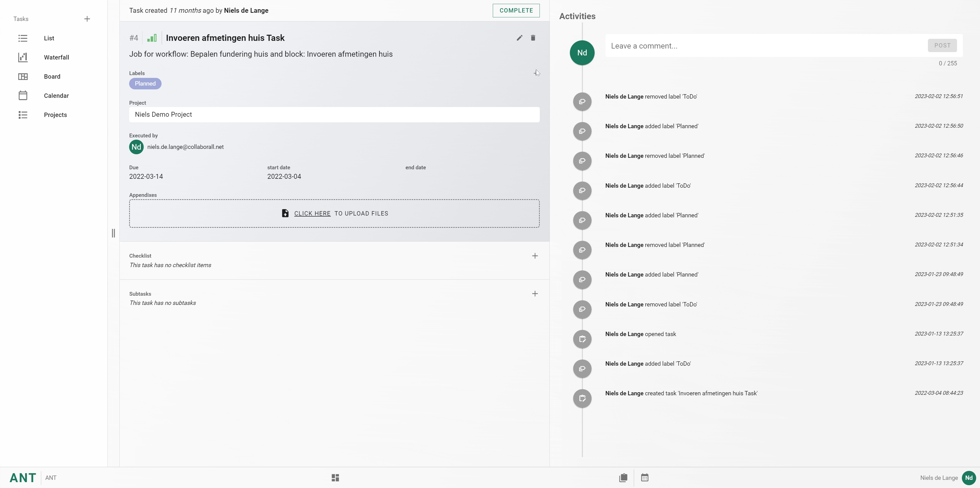Image resolution: width=980 pixels, height=488 pixels.
Task: Click the Planned label chip
Action: click(x=145, y=83)
